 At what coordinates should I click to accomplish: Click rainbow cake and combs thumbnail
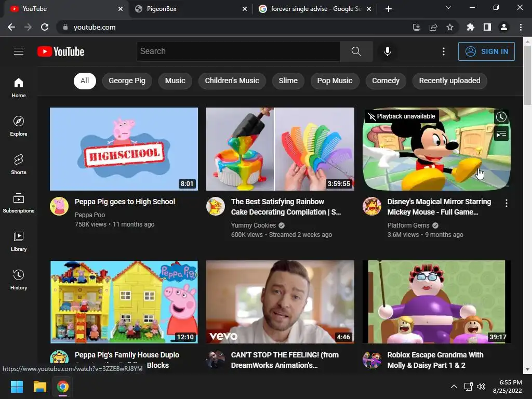[x=280, y=149]
